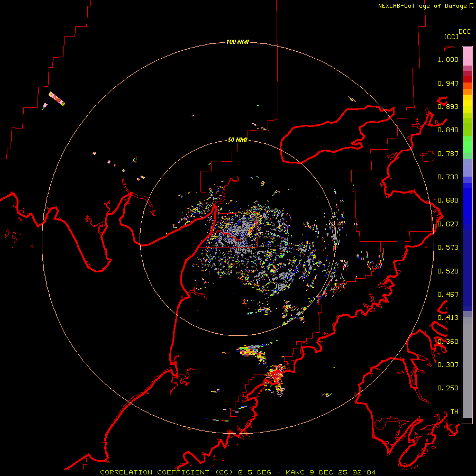Click the [CC] legend title
The image size is (476, 476).
click(451, 36)
